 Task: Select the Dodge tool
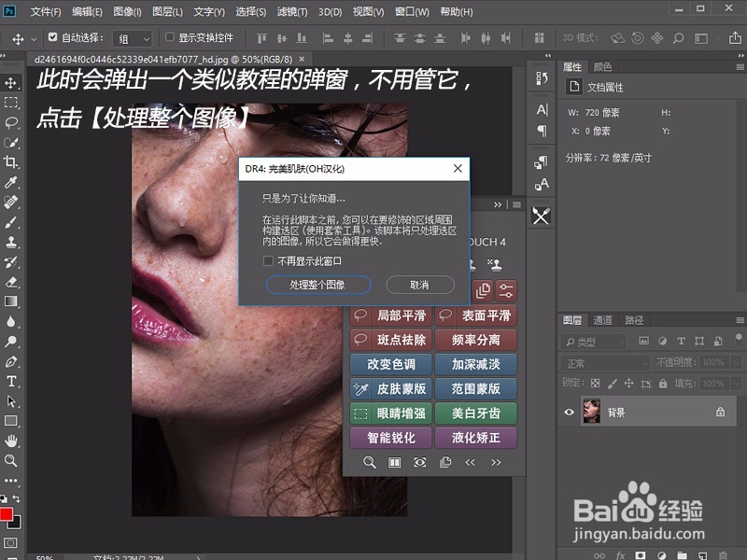pos(10,342)
